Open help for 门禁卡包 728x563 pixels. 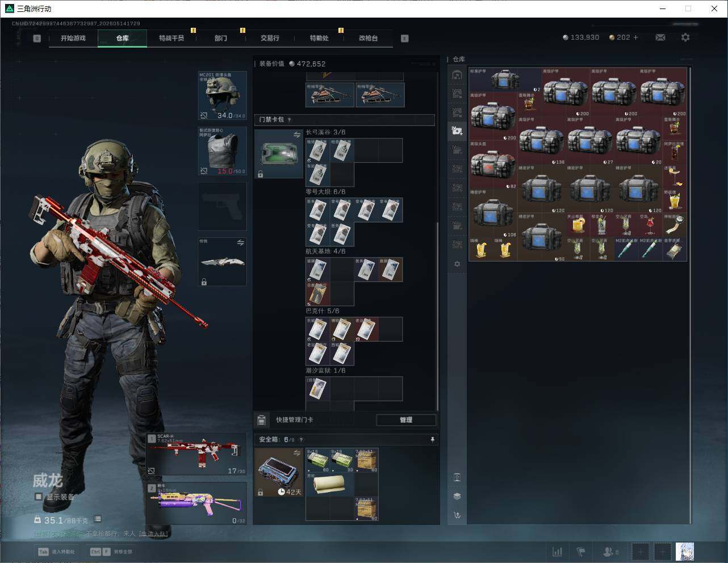click(x=290, y=120)
